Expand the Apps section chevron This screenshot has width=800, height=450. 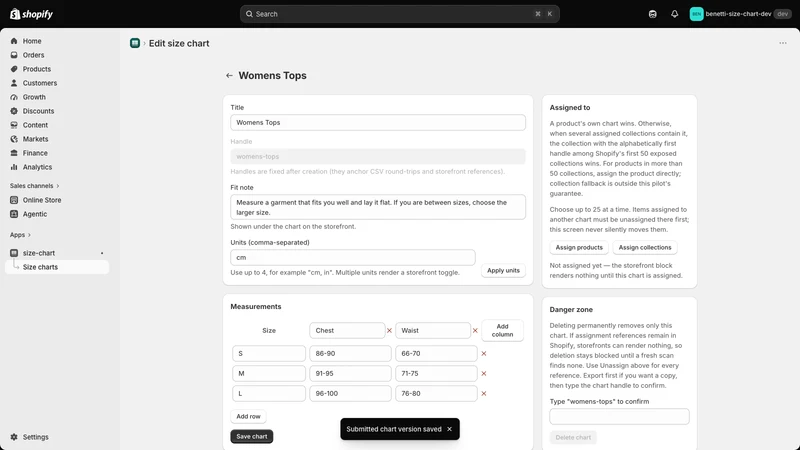coord(29,235)
